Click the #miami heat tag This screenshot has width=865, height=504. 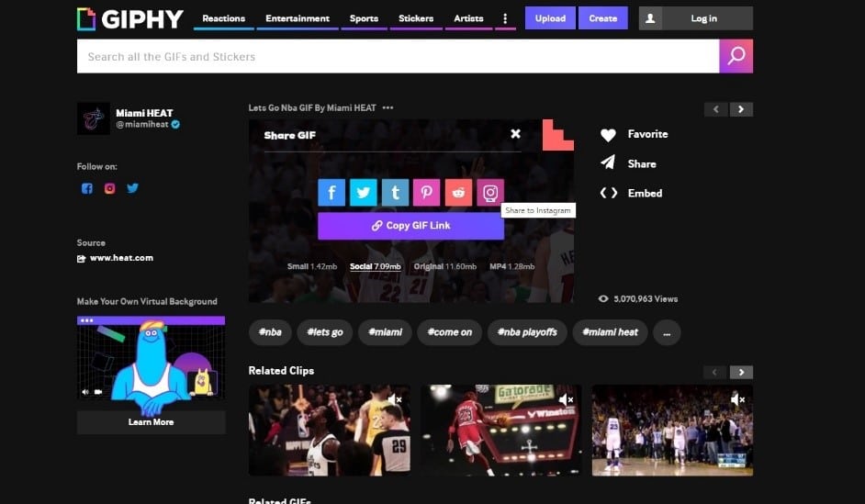(x=610, y=332)
